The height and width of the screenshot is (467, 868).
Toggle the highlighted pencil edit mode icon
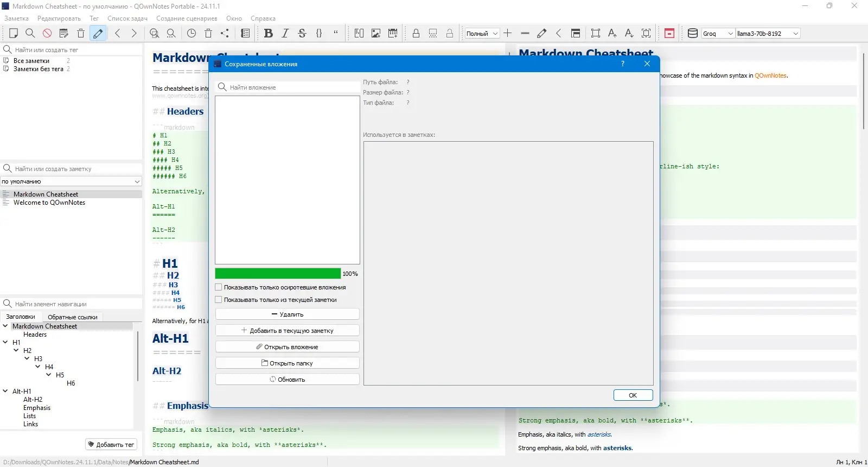[x=98, y=33]
